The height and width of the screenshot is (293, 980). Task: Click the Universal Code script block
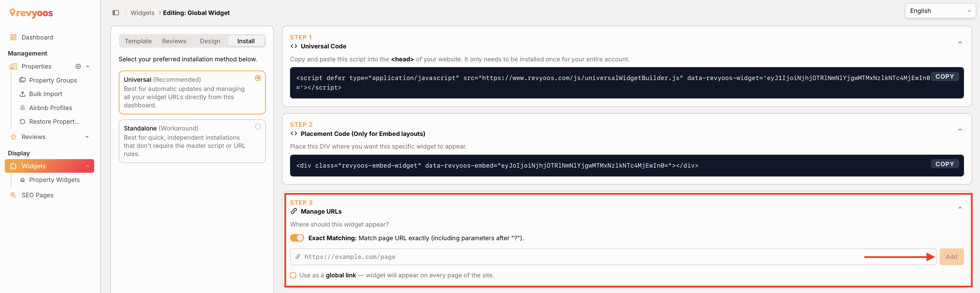pos(626,83)
